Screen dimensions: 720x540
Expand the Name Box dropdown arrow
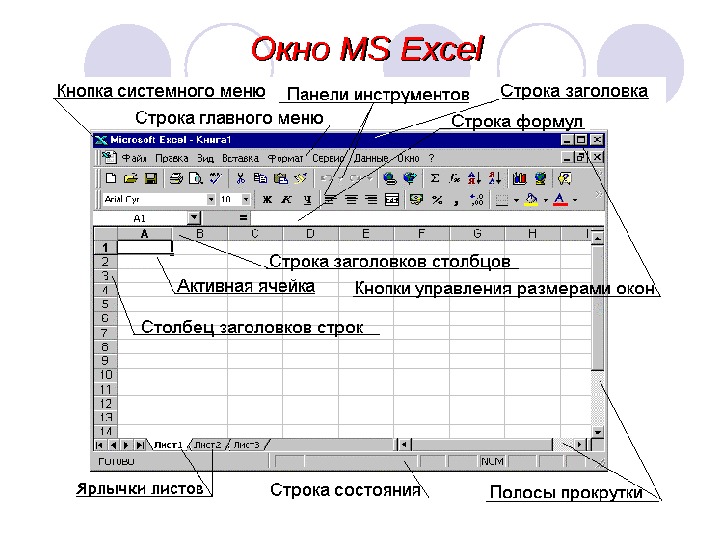click(194, 218)
